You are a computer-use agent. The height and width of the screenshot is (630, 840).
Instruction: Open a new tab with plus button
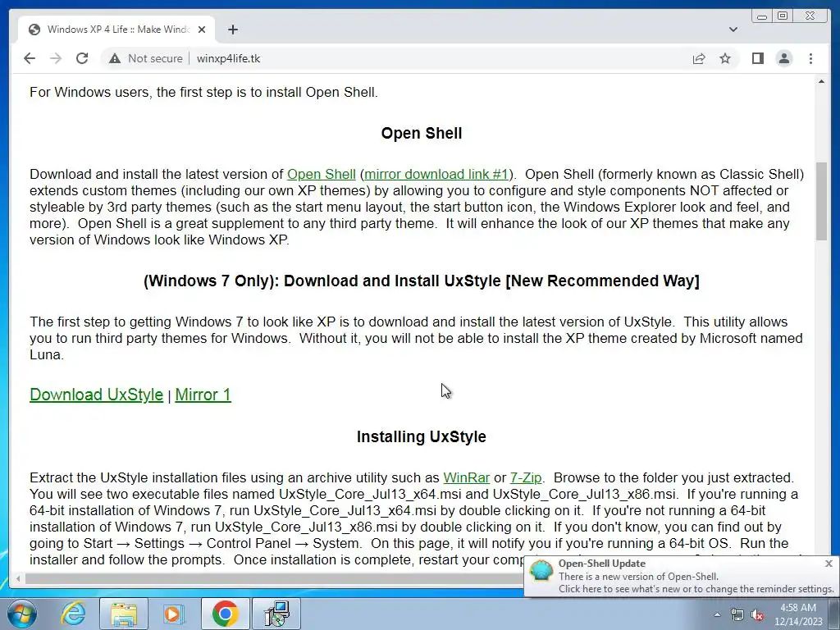tap(232, 30)
